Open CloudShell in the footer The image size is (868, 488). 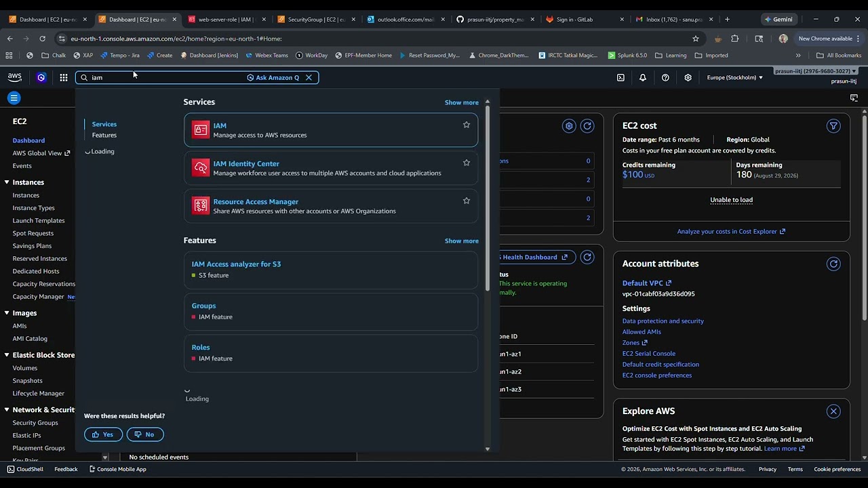coord(25,469)
